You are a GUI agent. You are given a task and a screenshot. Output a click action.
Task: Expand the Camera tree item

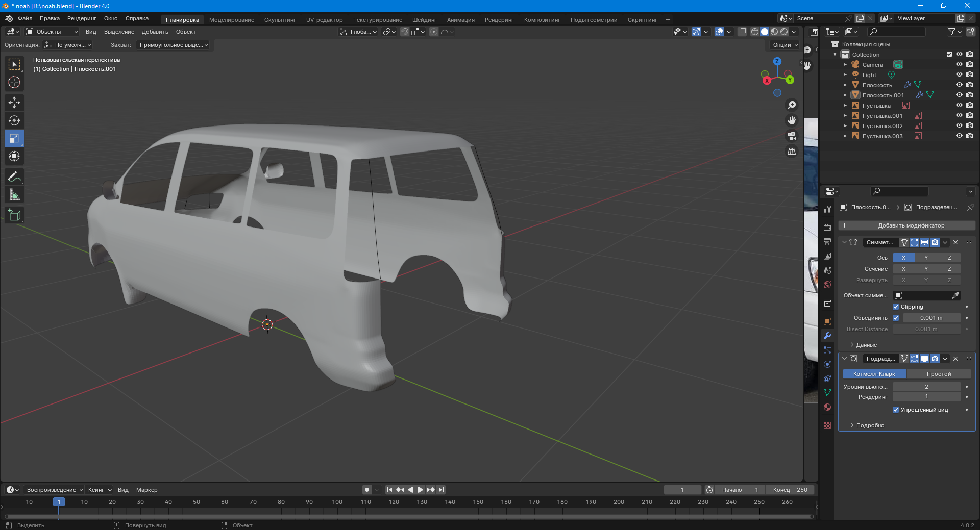[x=845, y=65]
